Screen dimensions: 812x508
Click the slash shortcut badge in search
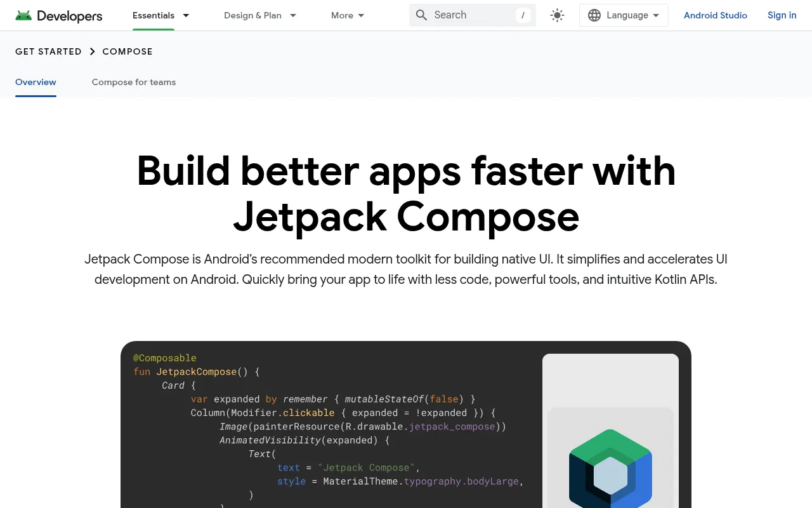point(523,15)
